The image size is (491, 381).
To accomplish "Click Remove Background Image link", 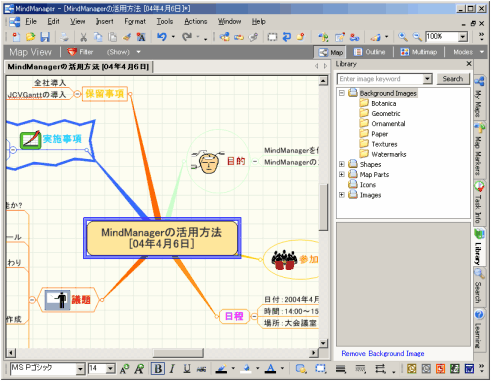I will pyautogui.click(x=383, y=353).
